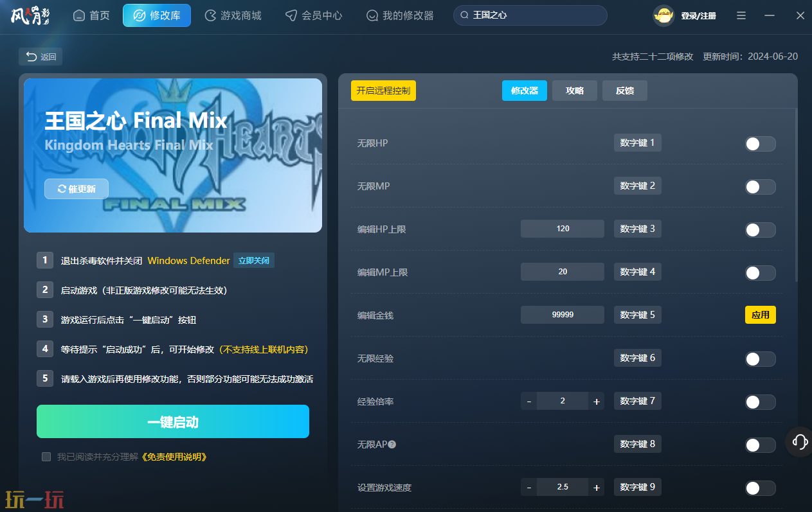Click 编辑金钱 value field 99999
This screenshot has width=812, height=512.
(x=563, y=315)
